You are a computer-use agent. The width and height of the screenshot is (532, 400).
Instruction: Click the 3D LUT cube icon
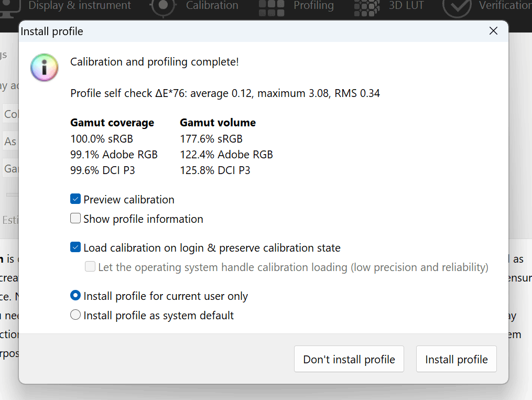click(x=367, y=7)
